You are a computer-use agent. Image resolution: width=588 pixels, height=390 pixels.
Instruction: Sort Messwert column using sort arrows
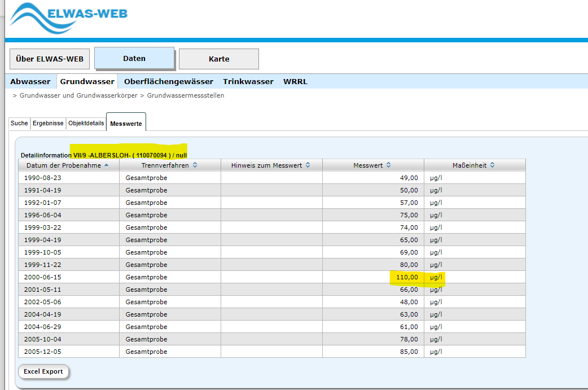(388, 165)
